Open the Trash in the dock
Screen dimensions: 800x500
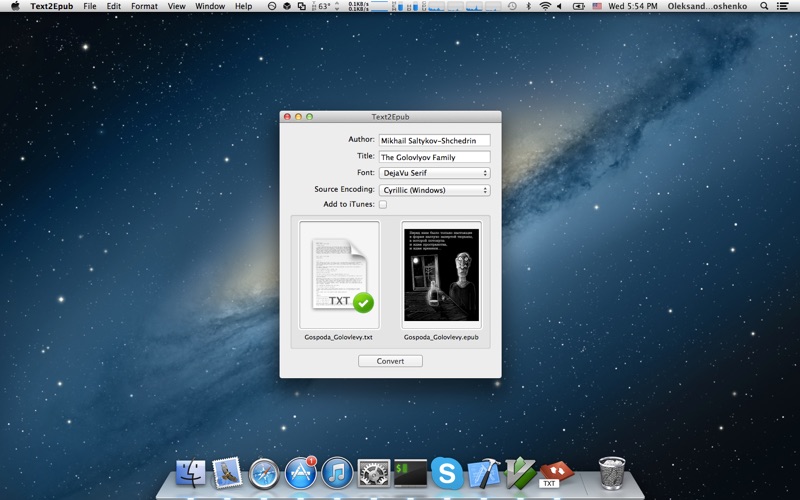[612, 473]
